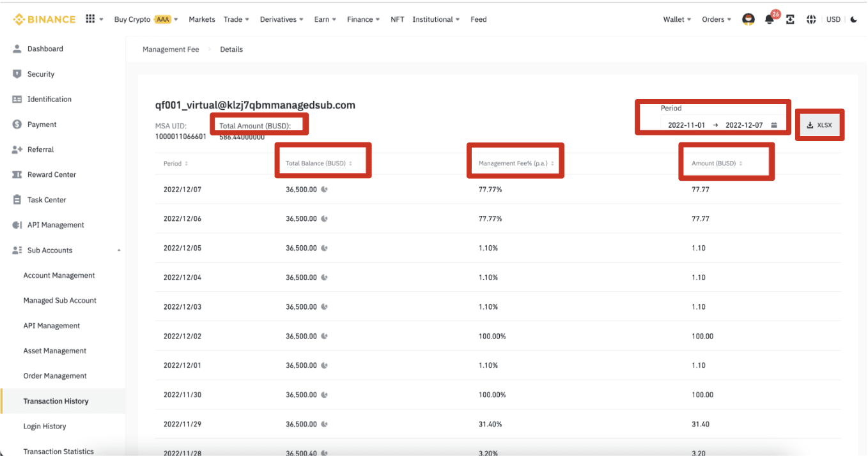Image resolution: width=868 pixels, height=456 pixels.
Task: Click the sub account email heading
Action: click(x=255, y=105)
